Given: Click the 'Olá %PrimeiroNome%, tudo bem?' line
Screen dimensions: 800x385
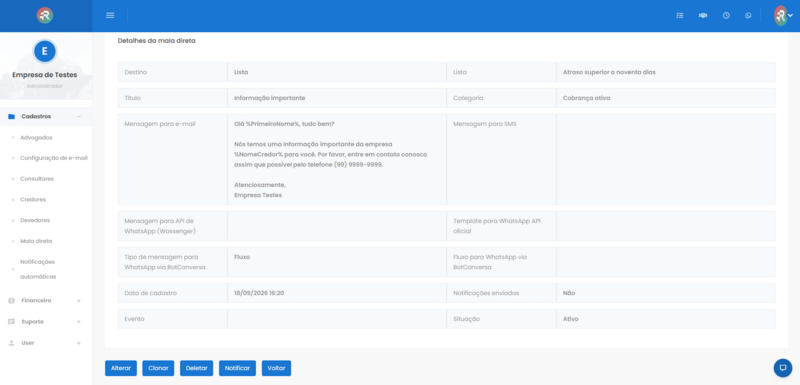Looking at the screenshot, I should tap(284, 124).
